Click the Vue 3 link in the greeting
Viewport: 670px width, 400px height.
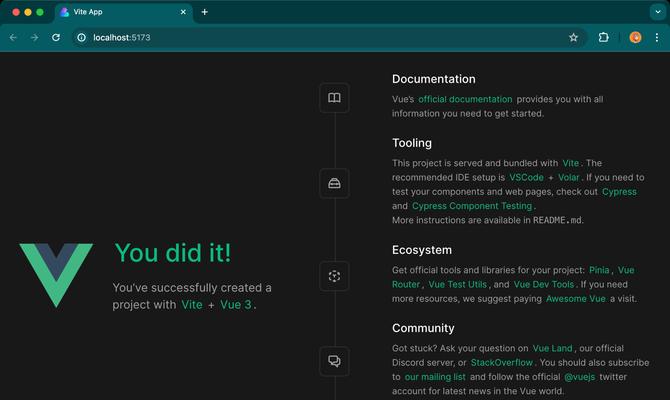point(235,305)
